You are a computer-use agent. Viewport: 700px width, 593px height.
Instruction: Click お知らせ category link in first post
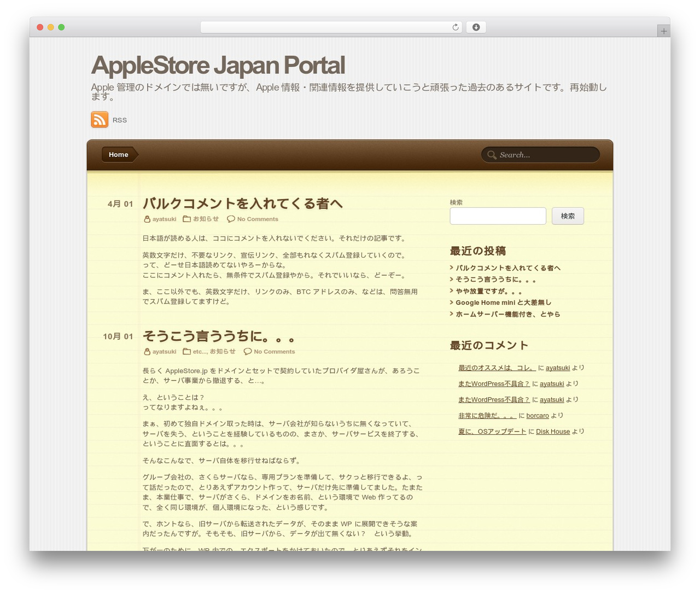pos(206,219)
